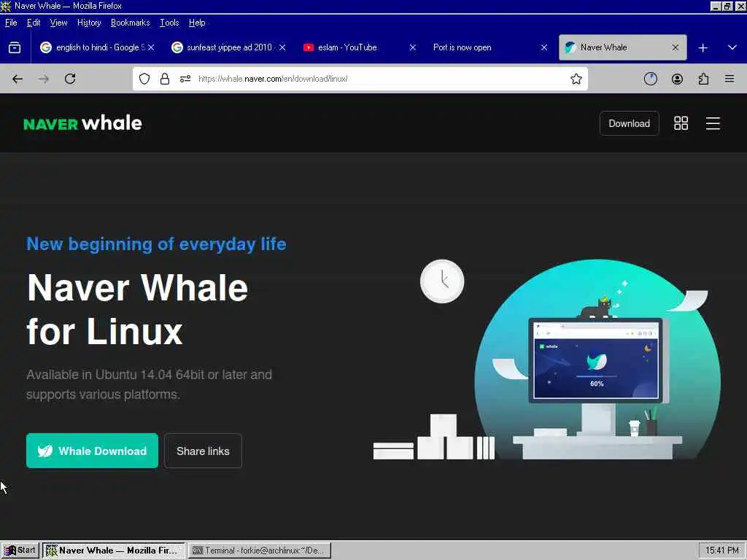
Task: Open the Help menu
Action: 197,23
